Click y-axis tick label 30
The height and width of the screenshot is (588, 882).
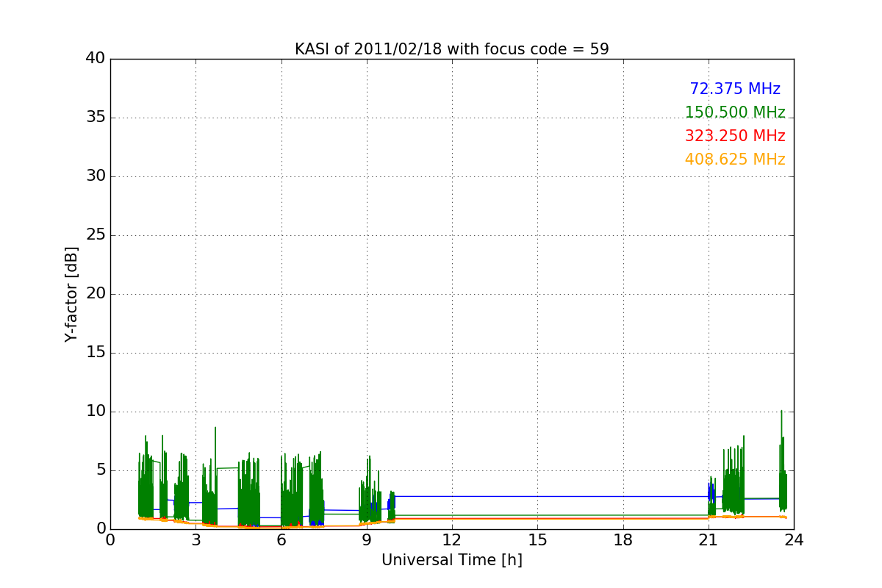(x=96, y=176)
